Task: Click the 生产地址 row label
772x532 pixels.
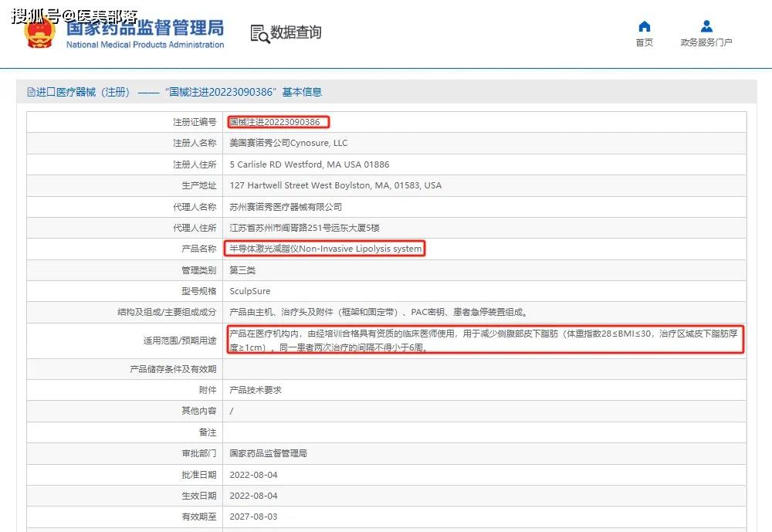Action: (x=199, y=185)
